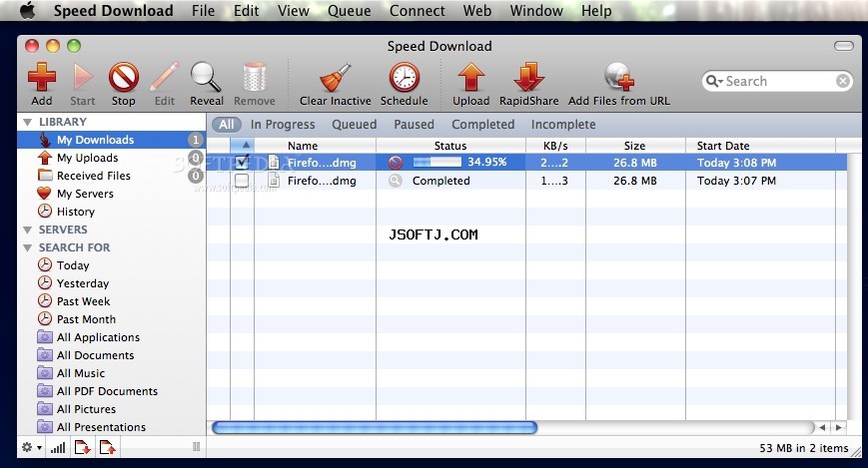Switch to the In Progress tab
868x468 pixels.
point(283,125)
